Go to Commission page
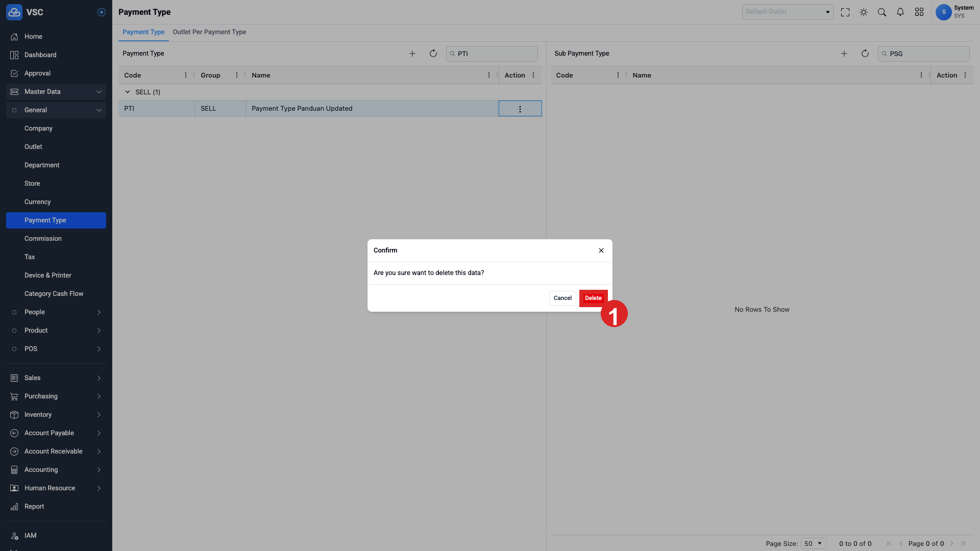 pyautogui.click(x=56, y=239)
